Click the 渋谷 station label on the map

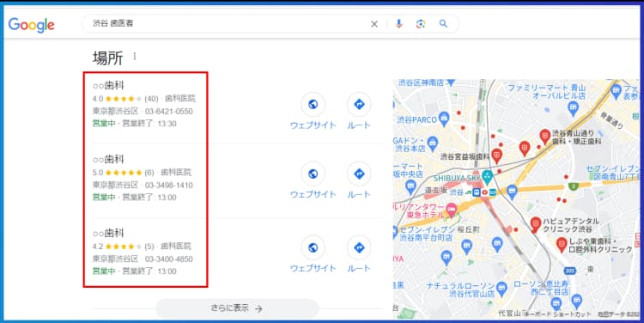(x=456, y=192)
